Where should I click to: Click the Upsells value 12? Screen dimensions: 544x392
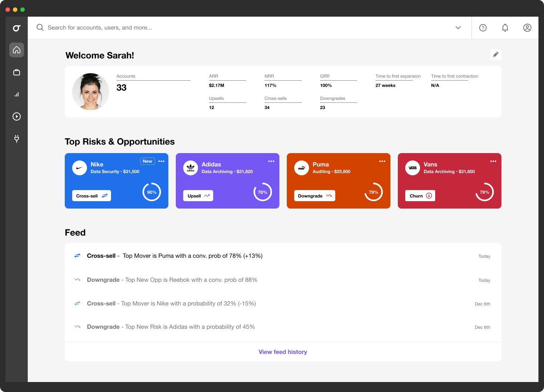coord(212,108)
